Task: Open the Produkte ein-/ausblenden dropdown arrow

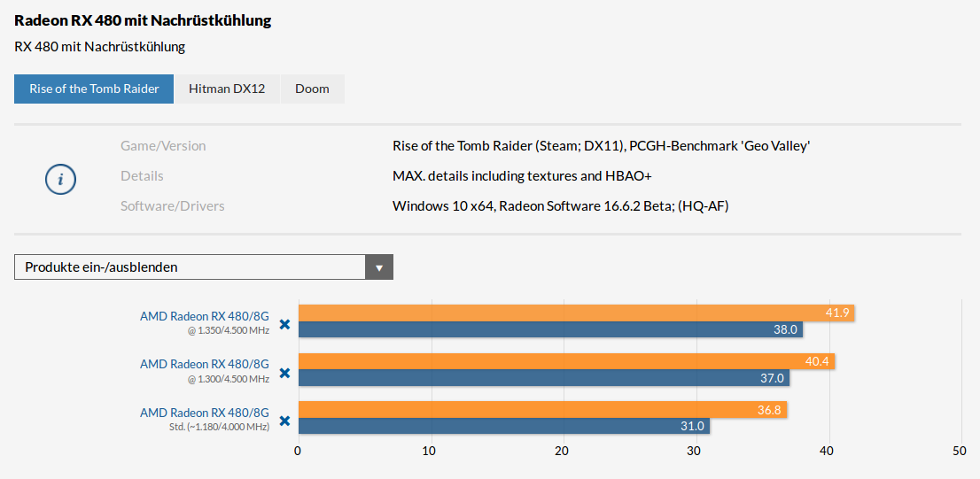Action: tap(378, 267)
